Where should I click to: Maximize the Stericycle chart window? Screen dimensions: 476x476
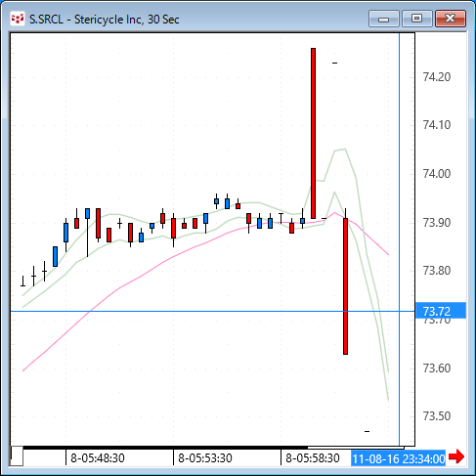(417, 19)
